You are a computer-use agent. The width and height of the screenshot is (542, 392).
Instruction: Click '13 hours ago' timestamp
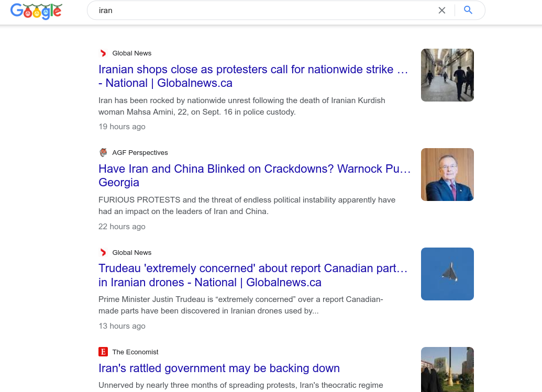click(122, 326)
